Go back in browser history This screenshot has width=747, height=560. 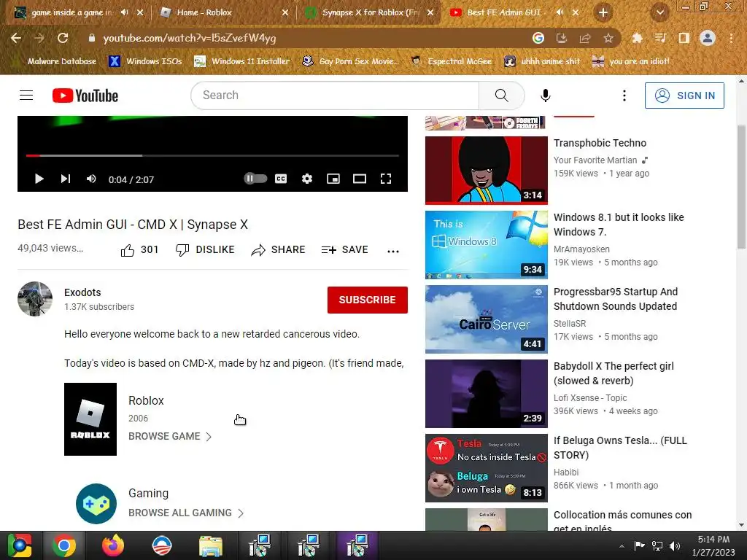16,38
